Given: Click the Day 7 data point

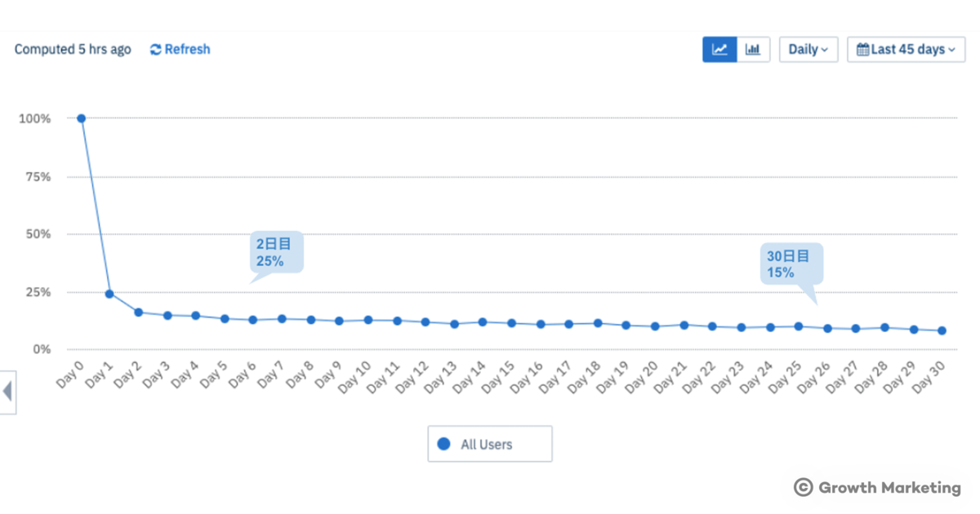Looking at the screenshot, I should (282, 319).
